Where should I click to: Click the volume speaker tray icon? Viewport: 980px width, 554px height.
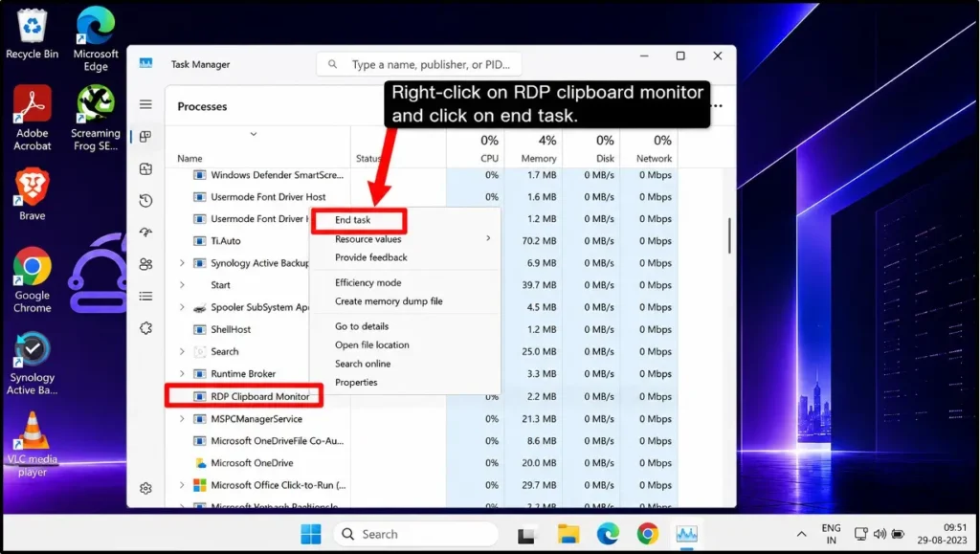[880, 534]
